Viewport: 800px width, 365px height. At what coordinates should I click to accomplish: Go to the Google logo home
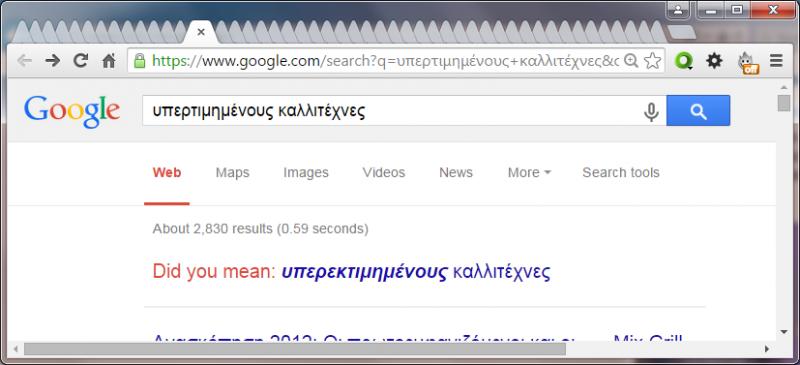[x=72, y=111]
